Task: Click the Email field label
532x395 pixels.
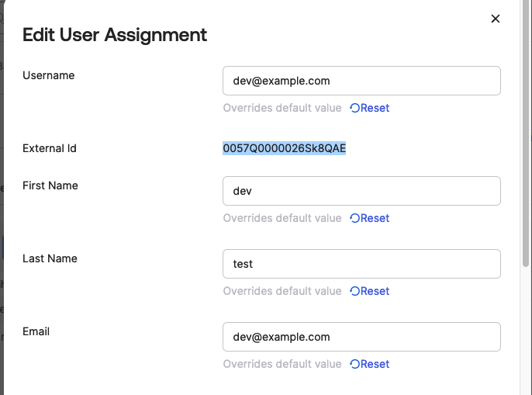Action: coord(36,331)
